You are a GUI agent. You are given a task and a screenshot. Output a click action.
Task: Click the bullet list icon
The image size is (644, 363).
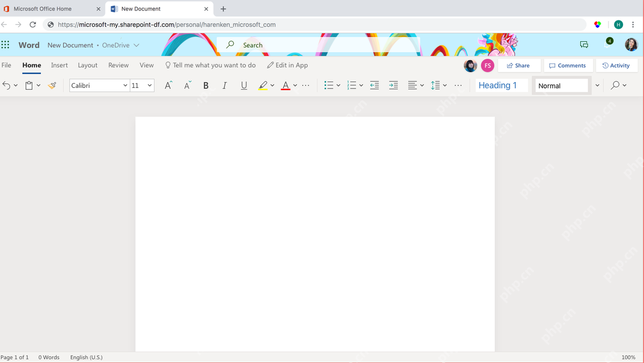click(x=329, y=86)
